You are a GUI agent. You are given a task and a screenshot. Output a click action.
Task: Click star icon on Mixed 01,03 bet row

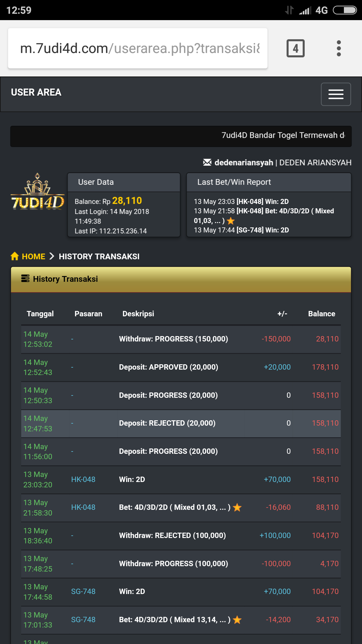(237, 507)
